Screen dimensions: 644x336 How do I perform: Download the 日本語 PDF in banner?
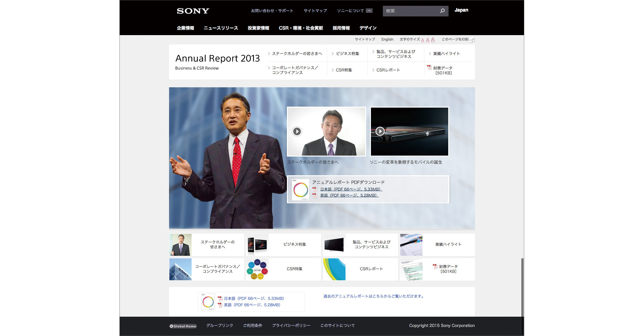pyautogui.click(x=351, y=189)
